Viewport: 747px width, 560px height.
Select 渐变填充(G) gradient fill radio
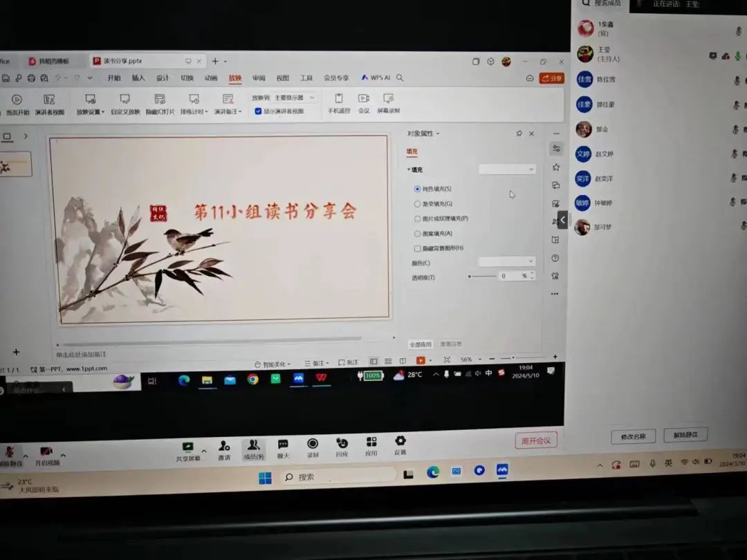[x=417, y=204]
